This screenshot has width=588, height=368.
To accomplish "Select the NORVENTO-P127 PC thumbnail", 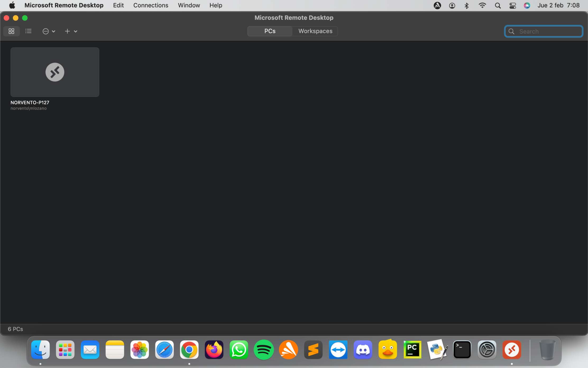I will pos(55,72).
